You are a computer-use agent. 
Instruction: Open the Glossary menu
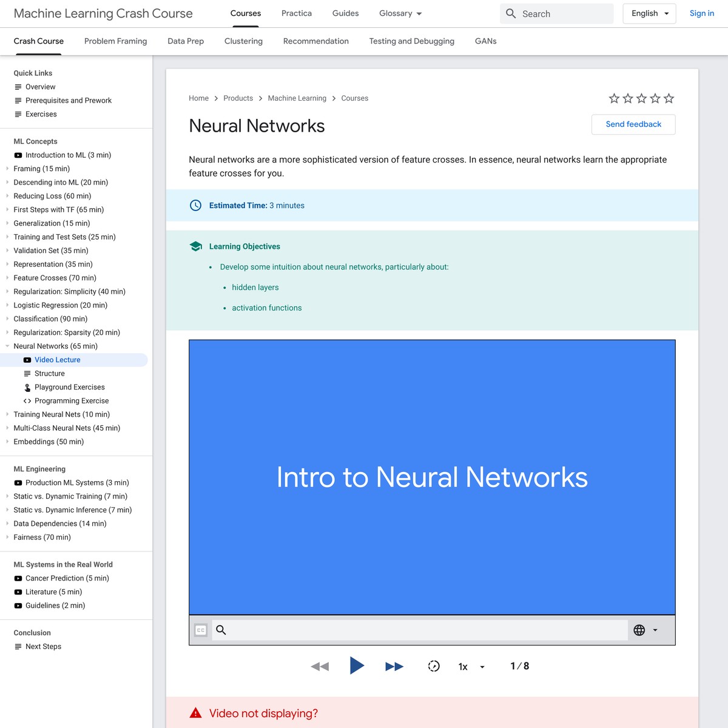(x=400, y=13)
